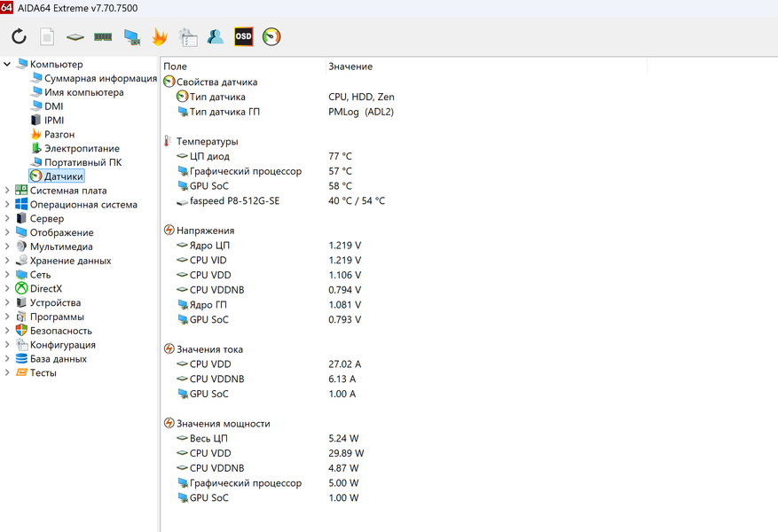778x532 pixels.
Task: Open the Тесты section
Action: pyautogui.click(x=43, y=373)
